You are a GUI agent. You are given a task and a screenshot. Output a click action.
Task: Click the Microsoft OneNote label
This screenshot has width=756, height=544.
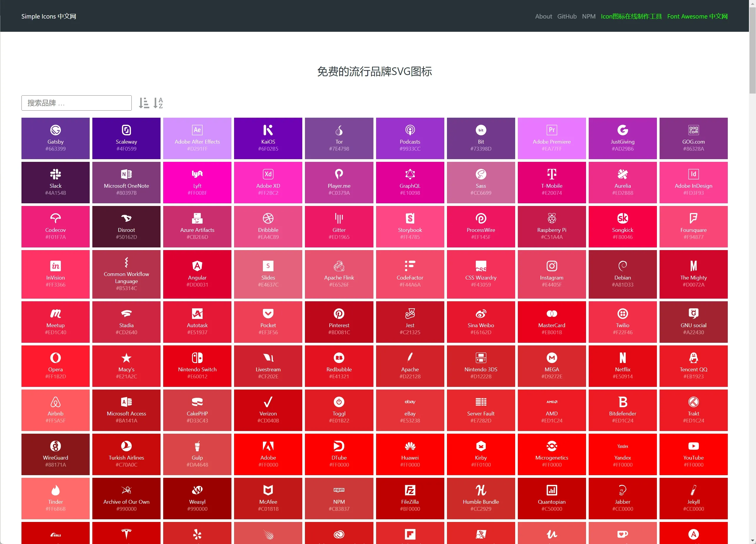126,186
